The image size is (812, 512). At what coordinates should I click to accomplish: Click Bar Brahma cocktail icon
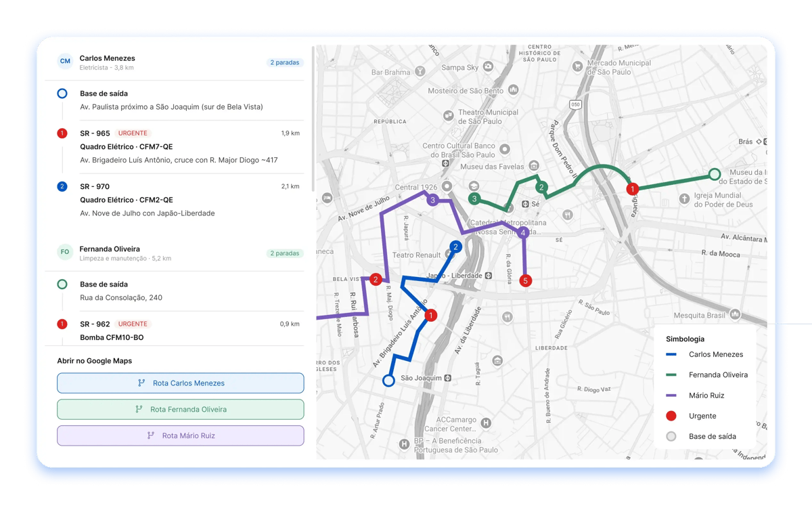click(x=420, y=72)
